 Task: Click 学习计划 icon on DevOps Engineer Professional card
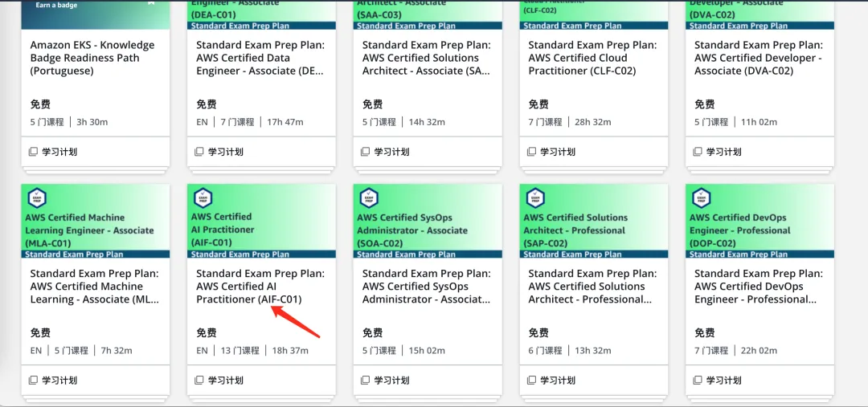[697, 381]
